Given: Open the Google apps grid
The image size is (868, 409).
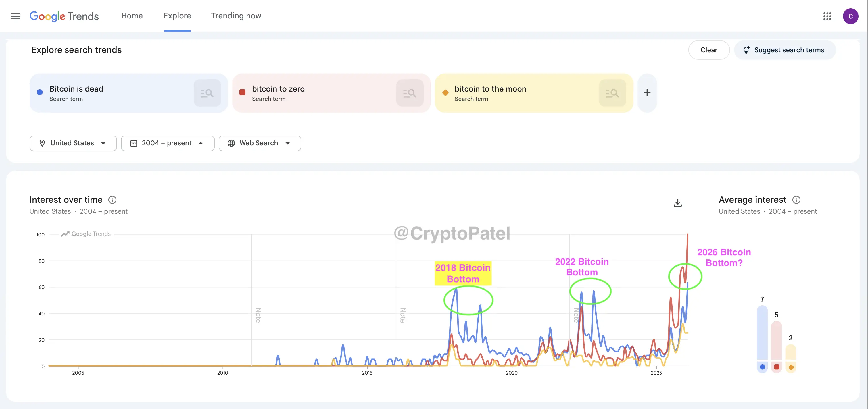Looking at the screenshot, I should pos(827,16).
